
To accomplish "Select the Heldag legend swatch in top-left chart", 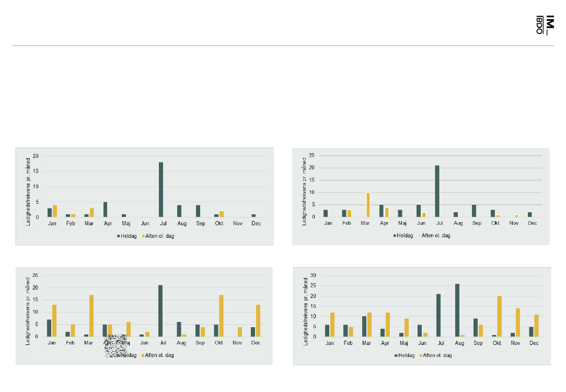I will point(119,236).
